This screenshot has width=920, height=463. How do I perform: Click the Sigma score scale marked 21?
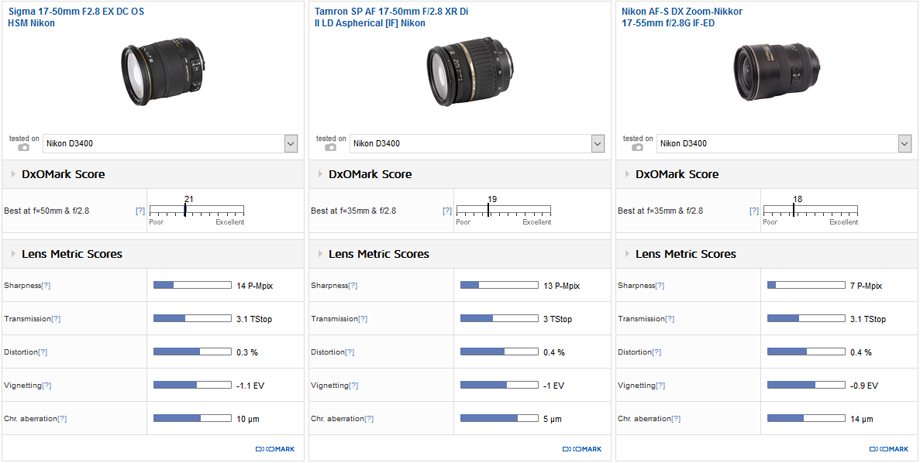click(197, 210)
